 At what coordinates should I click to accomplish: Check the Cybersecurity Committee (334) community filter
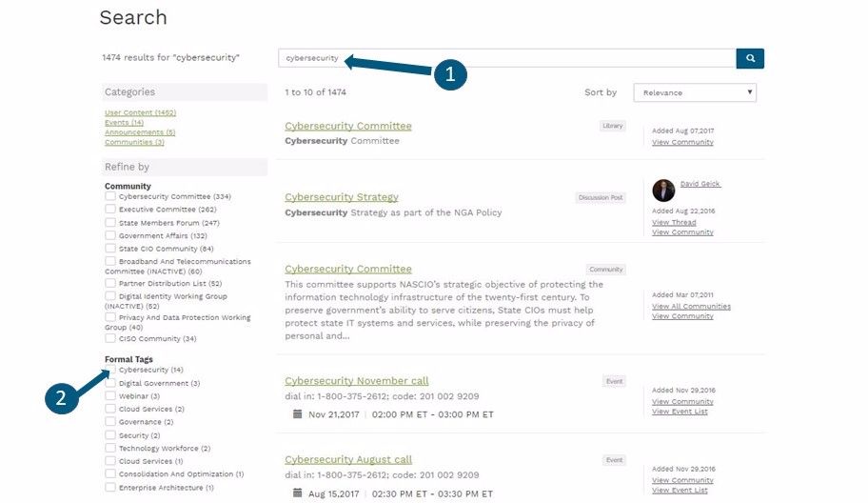[110, 196]
